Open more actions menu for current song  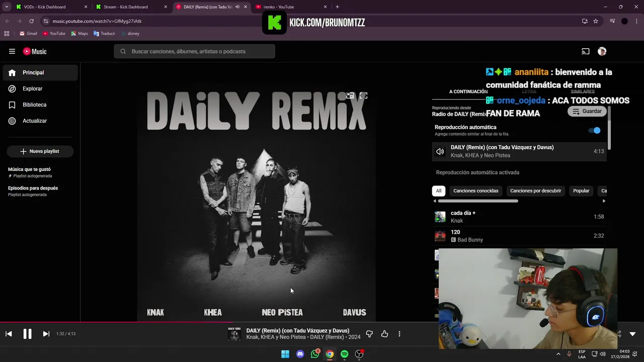[x=399, y=334]
